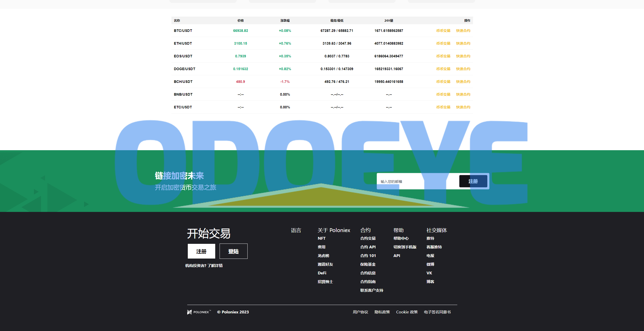The height and width of the screenshot is (331, 644).
Task: Open the 电子签名同意书 link
Action: (x=437, y=312)
